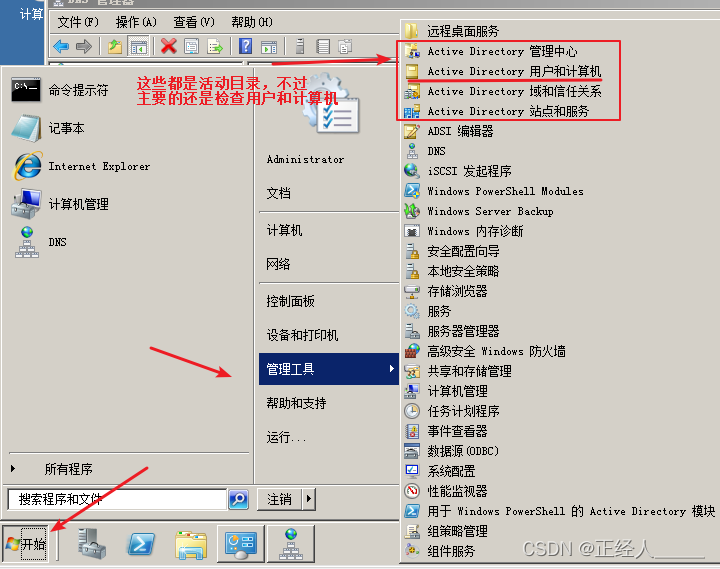Open Windows Server Backup
The height and width of the screenshot is (569, 720).
pyautogui.click(x=478, y=211)
